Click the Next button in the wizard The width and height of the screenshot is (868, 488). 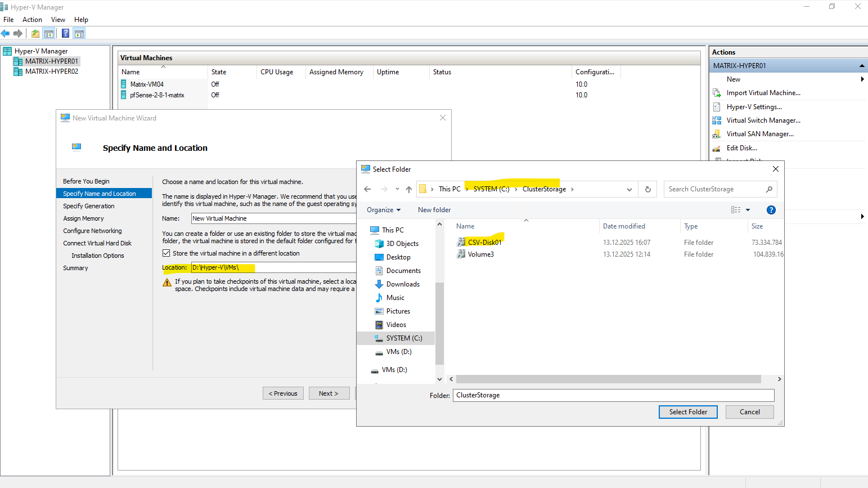point(329,393)
